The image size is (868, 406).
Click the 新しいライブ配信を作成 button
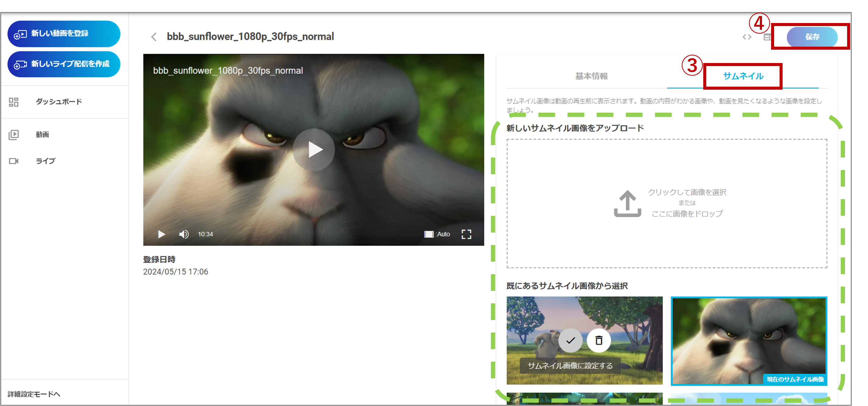tap(64, 64)
